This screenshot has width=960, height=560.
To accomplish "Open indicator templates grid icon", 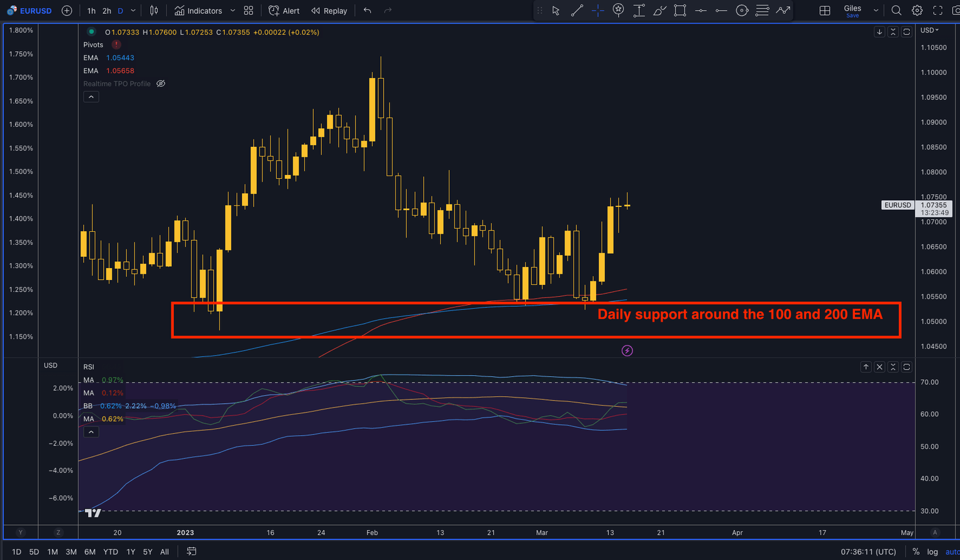I will point(249,11).
